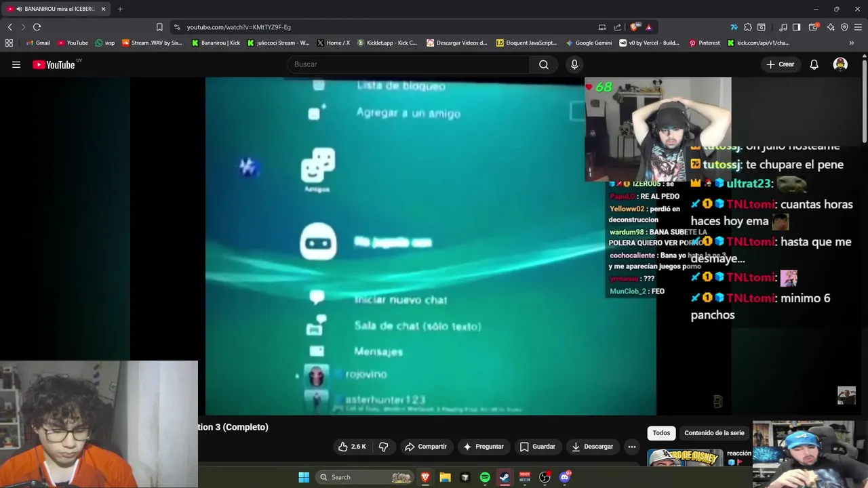868x488 pixels.
Task: Reload the page with refresh icon
Action: click(37, 27)
